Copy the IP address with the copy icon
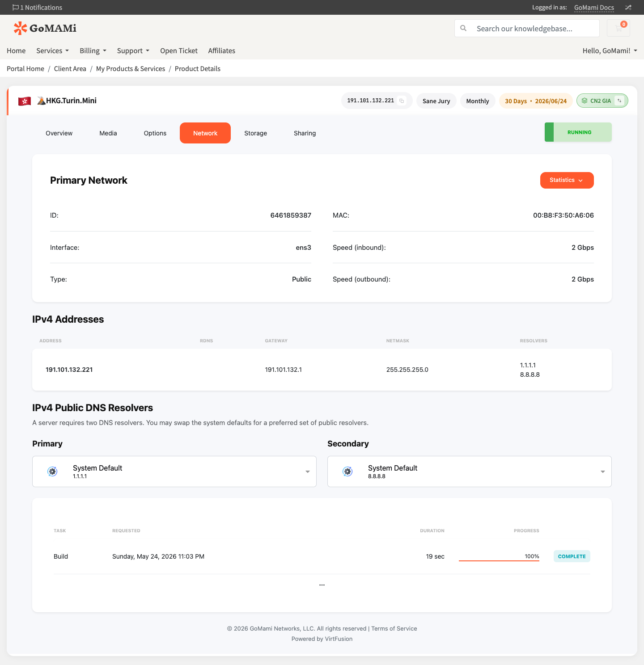Viewport: 644px width, 665px height. click(402, 101)
